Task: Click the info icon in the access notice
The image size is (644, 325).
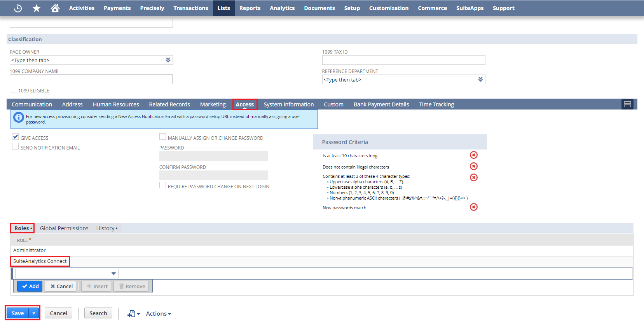Action: pos(19,117)
